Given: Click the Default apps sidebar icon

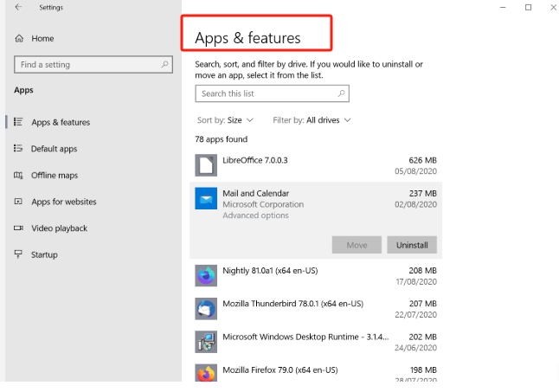Looking at the screenshot, I should (x=18, y=148).
